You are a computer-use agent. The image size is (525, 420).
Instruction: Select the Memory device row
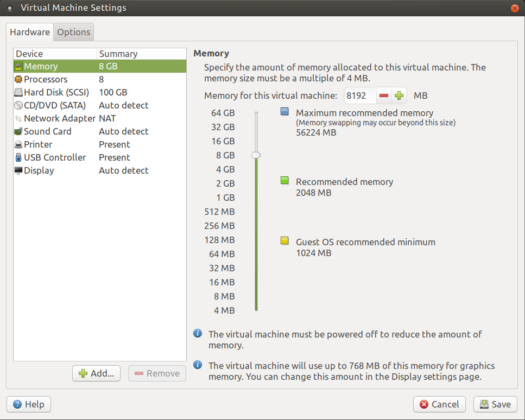tap(100, 66)
